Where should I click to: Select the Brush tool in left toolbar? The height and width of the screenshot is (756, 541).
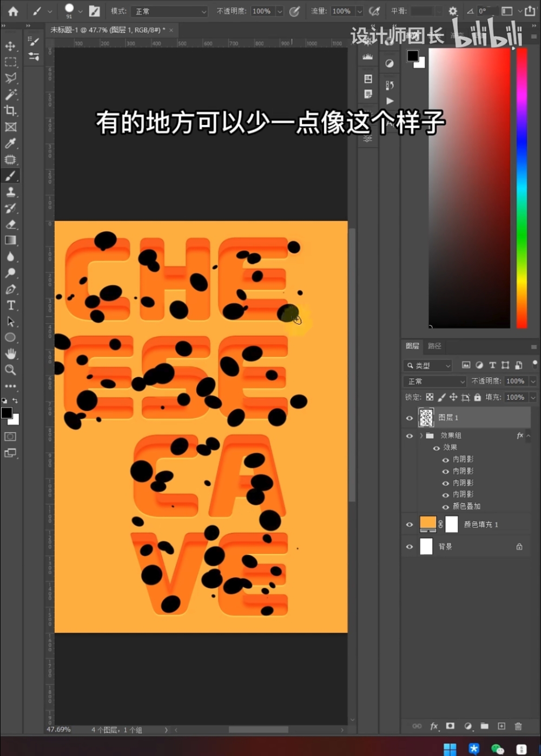tap(10, 176)
